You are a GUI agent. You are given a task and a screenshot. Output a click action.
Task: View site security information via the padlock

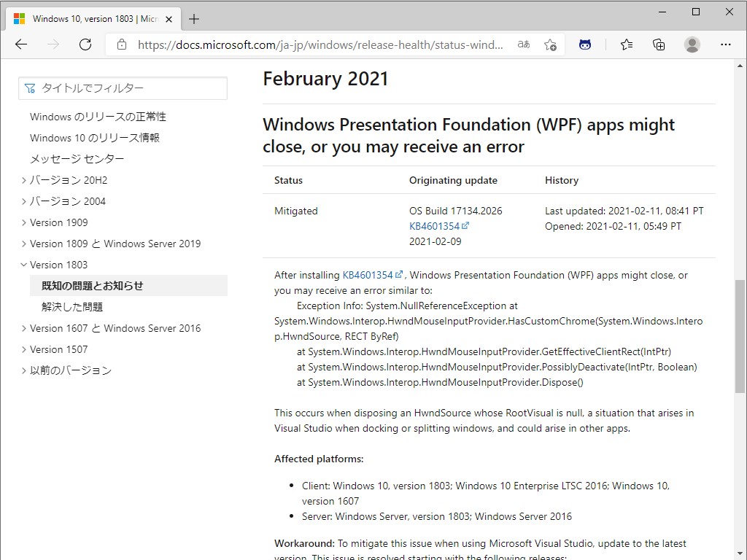[x=121, y=44]
